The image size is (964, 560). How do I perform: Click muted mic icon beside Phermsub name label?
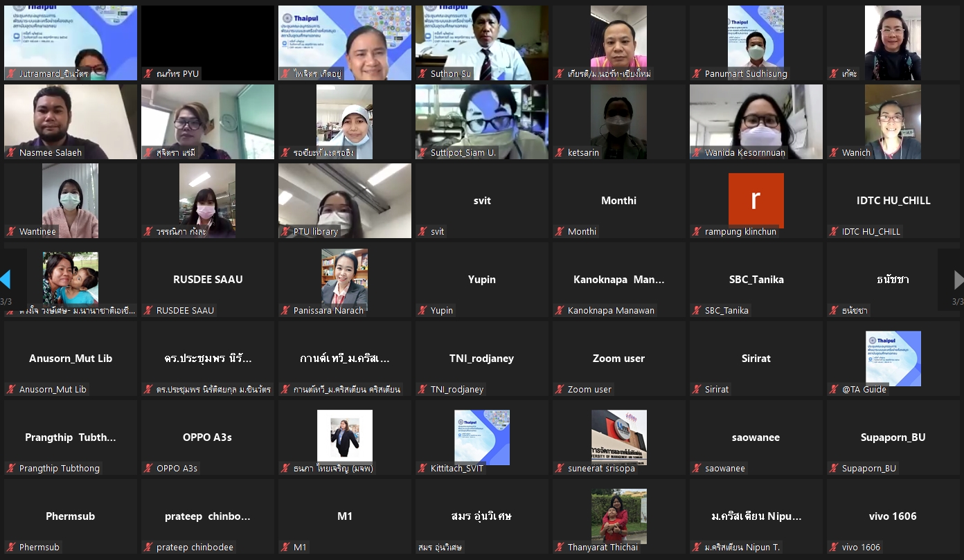pyautogui.click(x=11, y=547)
